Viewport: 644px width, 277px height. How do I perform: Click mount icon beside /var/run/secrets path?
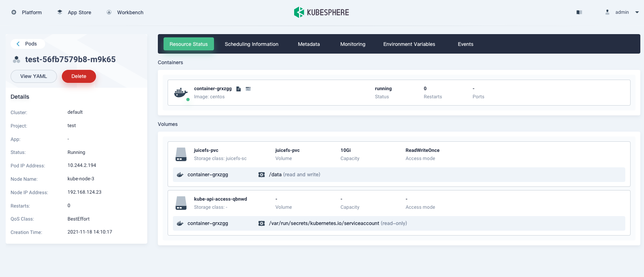(x=262, y=223)
